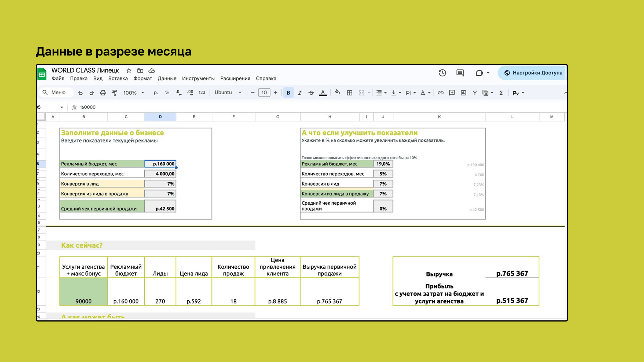
Task: Open the fill color bucket
Action: pos(337,93)
